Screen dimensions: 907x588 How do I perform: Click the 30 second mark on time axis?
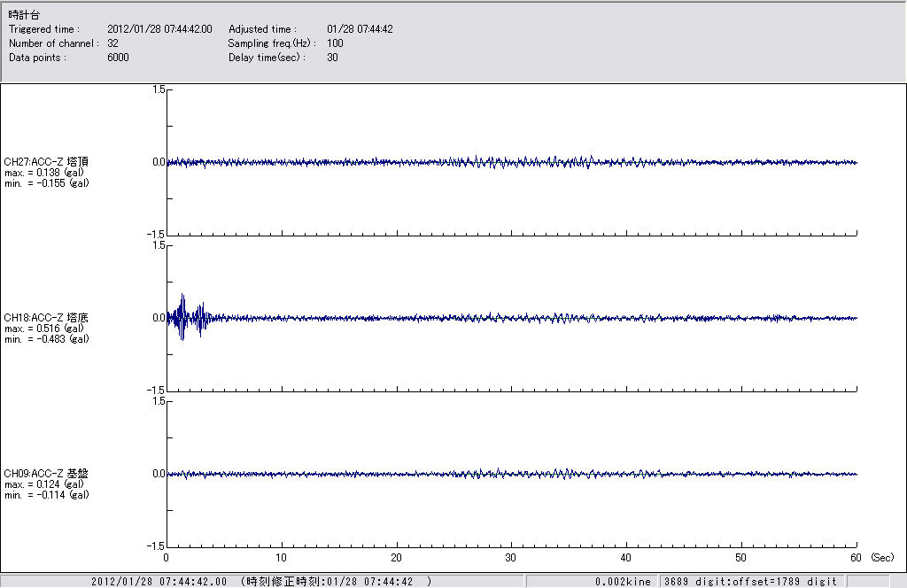click(511, 558)
